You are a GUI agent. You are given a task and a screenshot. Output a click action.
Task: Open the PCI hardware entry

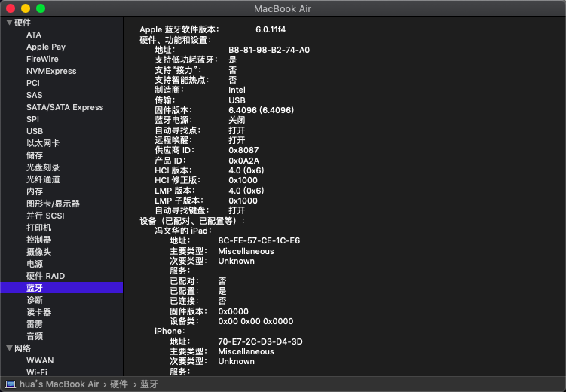(33, 83)
